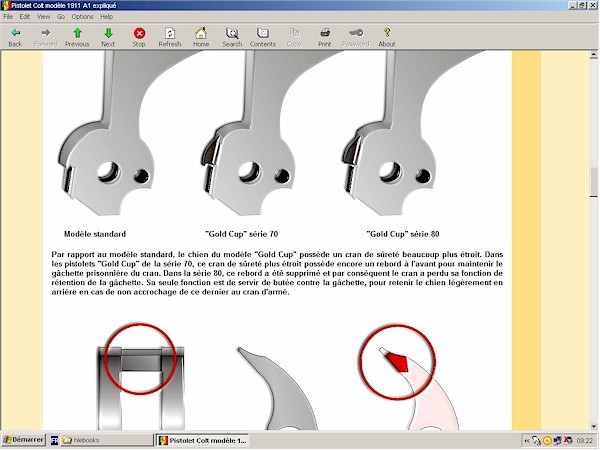Screen dimensions: 600x450
Task: Go to the Home page
Action: (201, 37)
